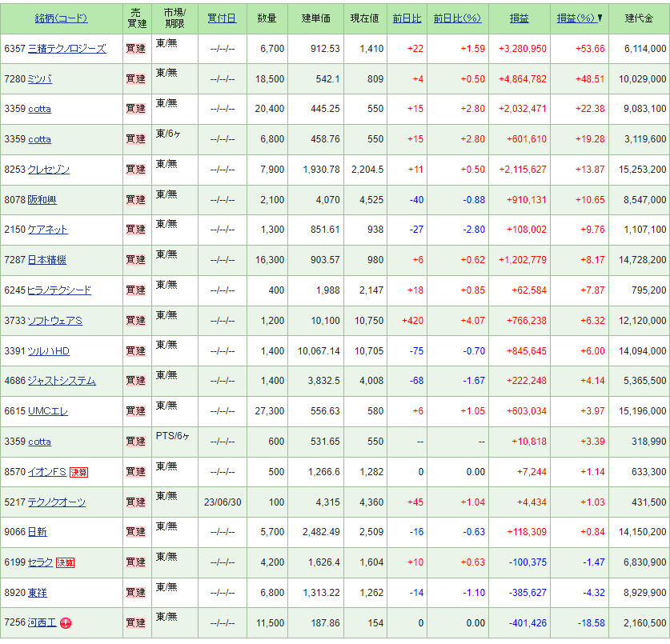Open the 阪和興 stock link
This screenshot has height=644, width=670.
click(x=42, y=200)
